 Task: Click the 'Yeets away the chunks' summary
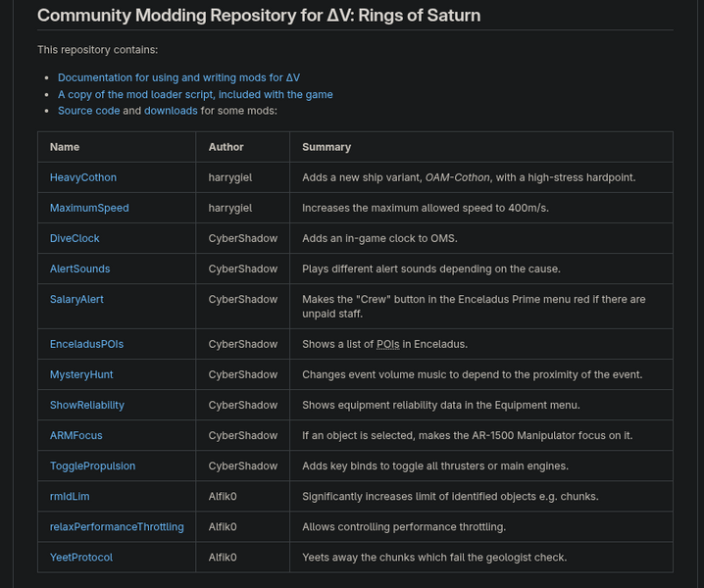(x=434, y=558)
